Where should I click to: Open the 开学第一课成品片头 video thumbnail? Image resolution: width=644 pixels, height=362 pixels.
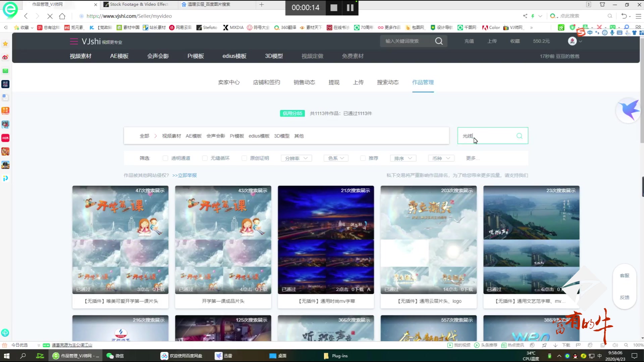223,240
